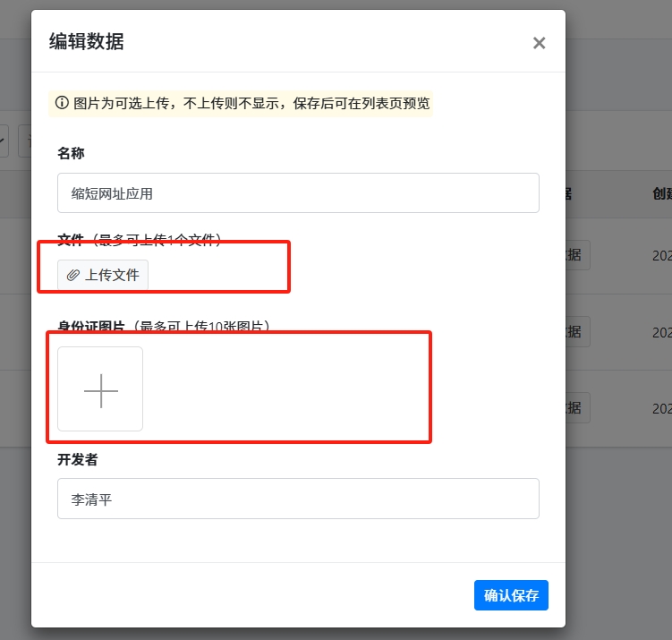The height and width of the screenshot is (640, 672).
Task: Click the 文件 field label
Action: (x=71, y=240)
